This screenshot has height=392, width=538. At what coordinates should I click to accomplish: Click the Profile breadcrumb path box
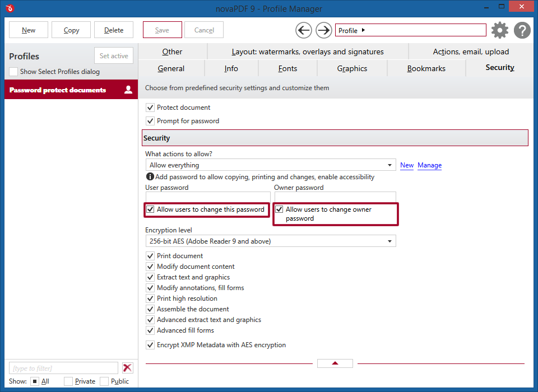pos(411,30)
